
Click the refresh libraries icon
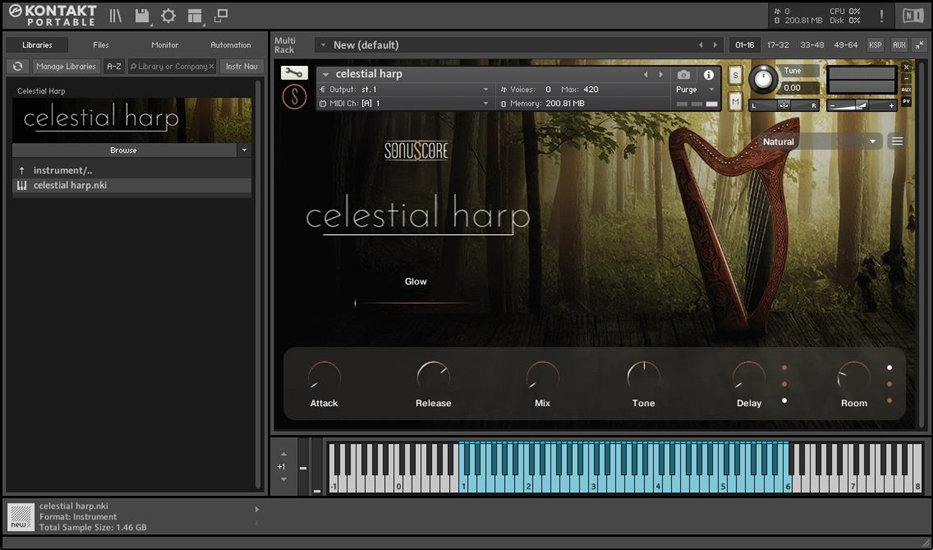point(17,66)
